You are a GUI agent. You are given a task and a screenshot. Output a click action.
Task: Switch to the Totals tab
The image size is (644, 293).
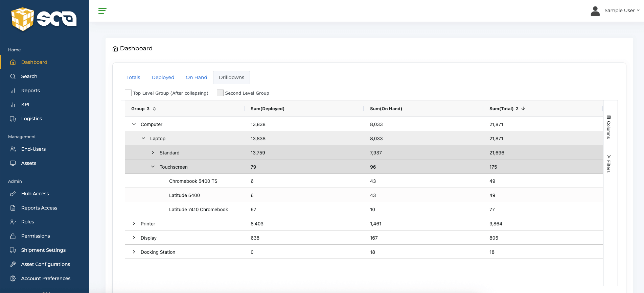133,77
